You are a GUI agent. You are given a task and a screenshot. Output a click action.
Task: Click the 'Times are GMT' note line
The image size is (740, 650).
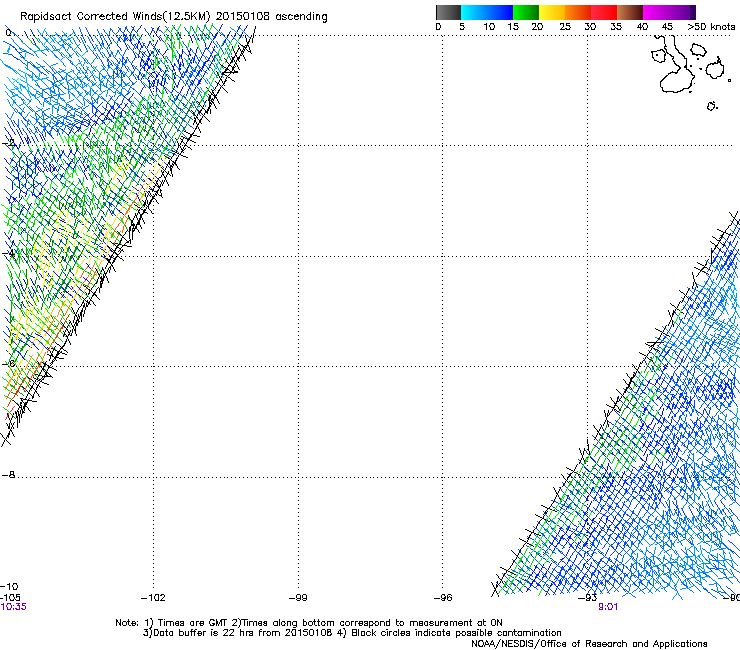pyautogui.click(x=309, y=623)
